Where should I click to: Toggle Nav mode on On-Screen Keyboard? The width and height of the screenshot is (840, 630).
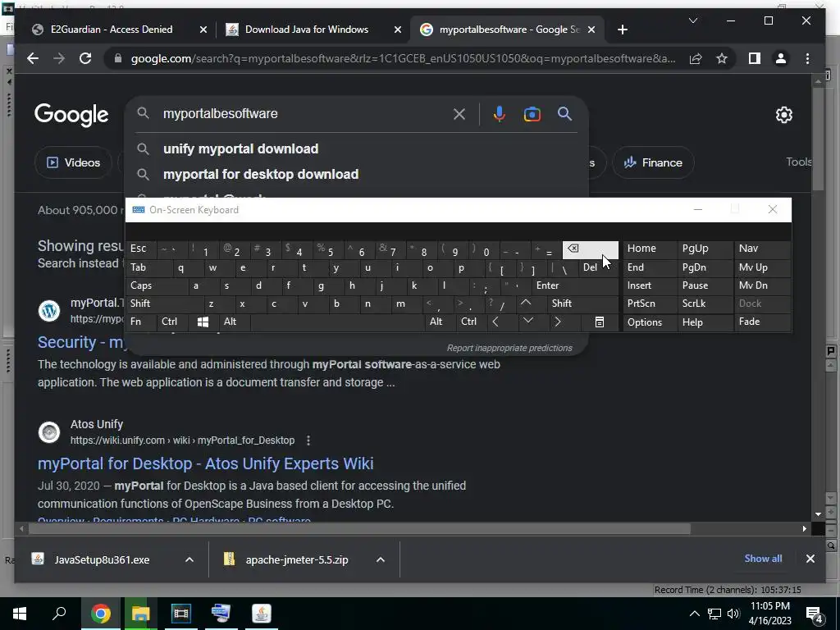(762, 249)
